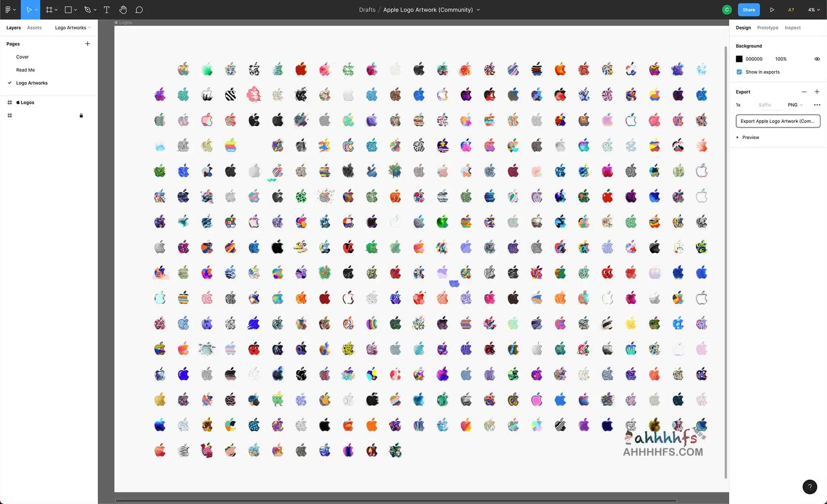Viewport: 827px width, 504px height.
Task: Open the zoom percentage dropdown
Action: 813,9
